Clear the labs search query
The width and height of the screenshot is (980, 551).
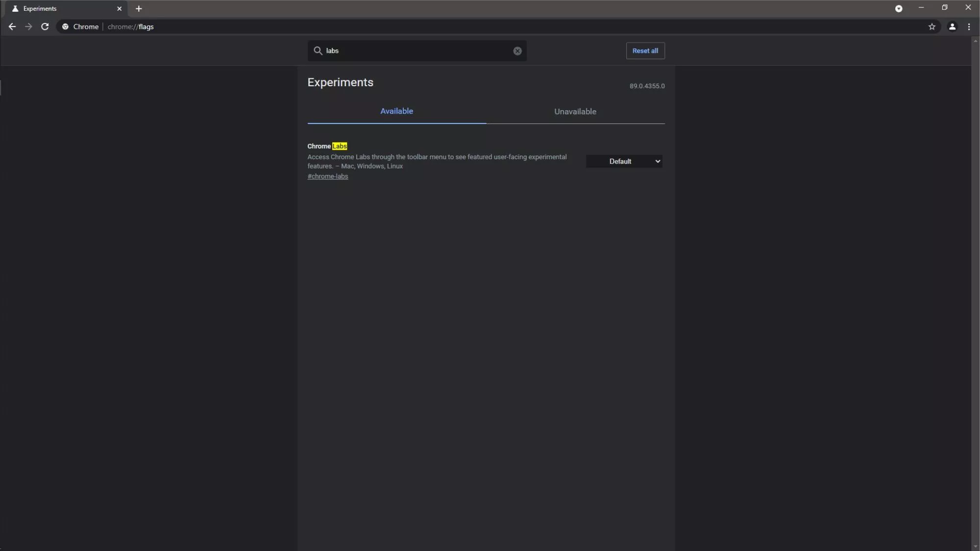(517, 51)
